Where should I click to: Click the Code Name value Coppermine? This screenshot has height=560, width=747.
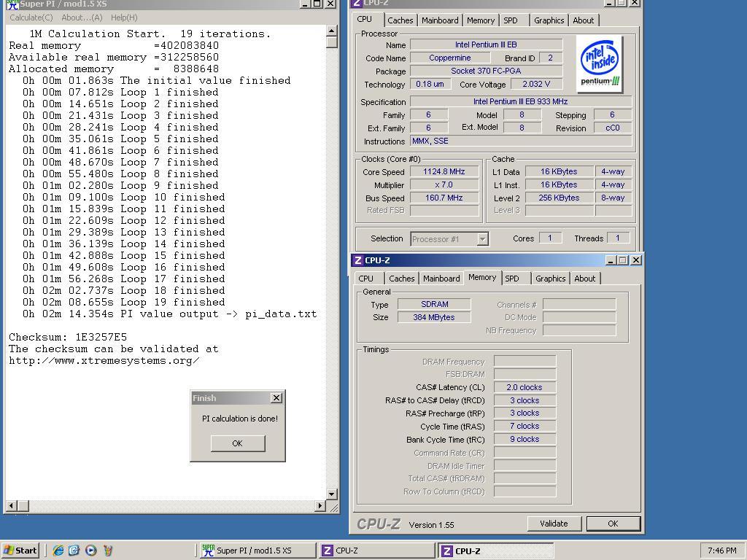[449, 58]
